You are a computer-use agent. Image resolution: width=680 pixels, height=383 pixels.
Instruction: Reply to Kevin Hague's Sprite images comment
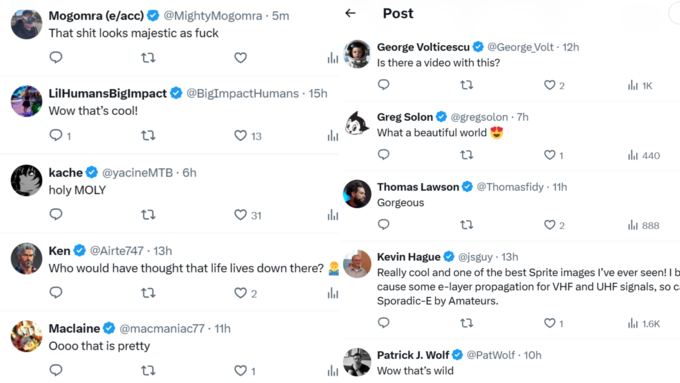pos(383,323)
